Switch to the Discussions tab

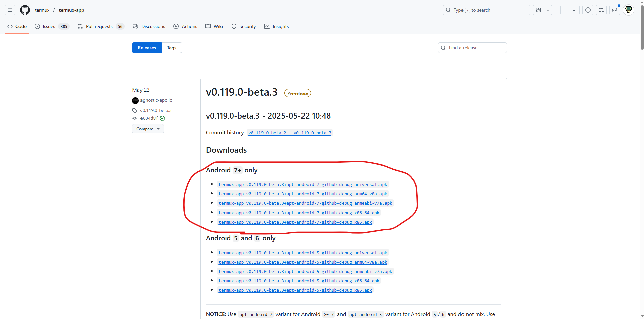coord(149,26)
